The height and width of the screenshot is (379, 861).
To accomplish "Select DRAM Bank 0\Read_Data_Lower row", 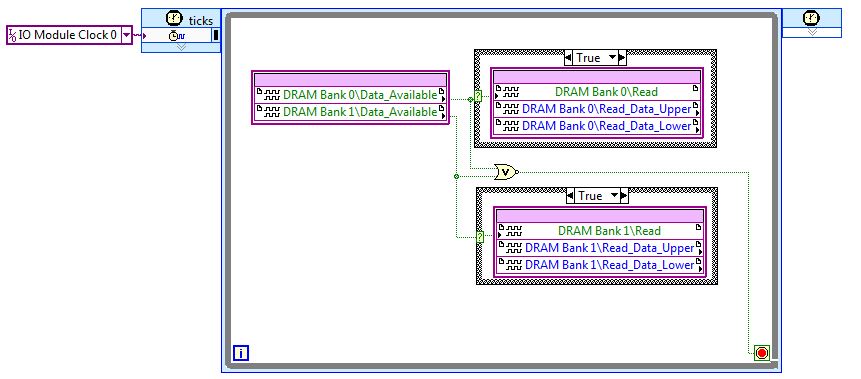I will click(x=597, y=126).
